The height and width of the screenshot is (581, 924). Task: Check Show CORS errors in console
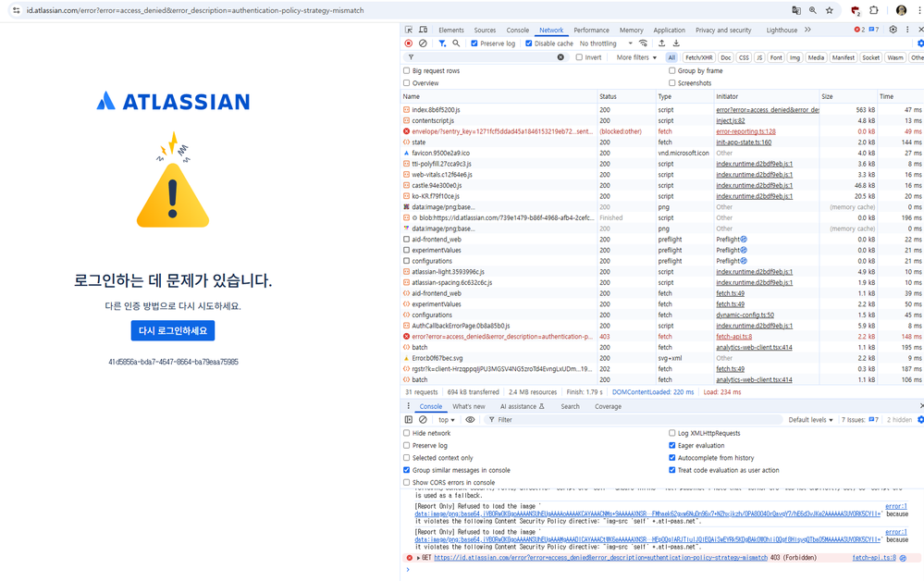click(407, 482)
